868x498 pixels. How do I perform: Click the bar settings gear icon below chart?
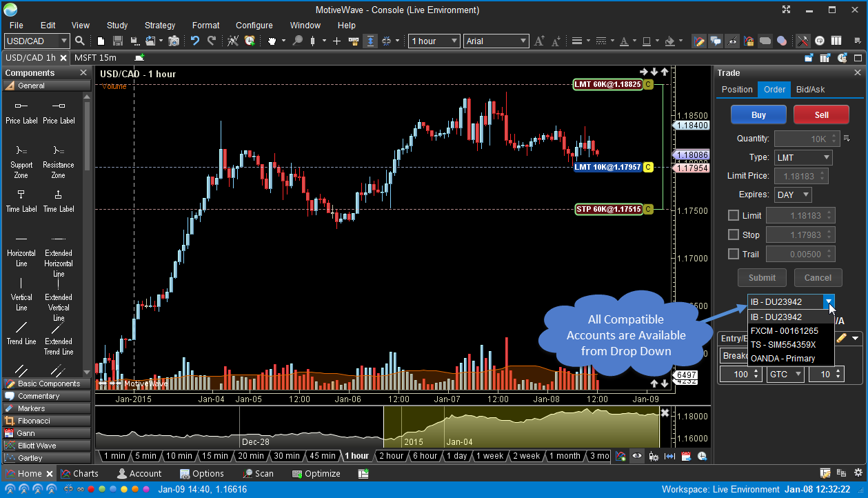coord(654,456)
